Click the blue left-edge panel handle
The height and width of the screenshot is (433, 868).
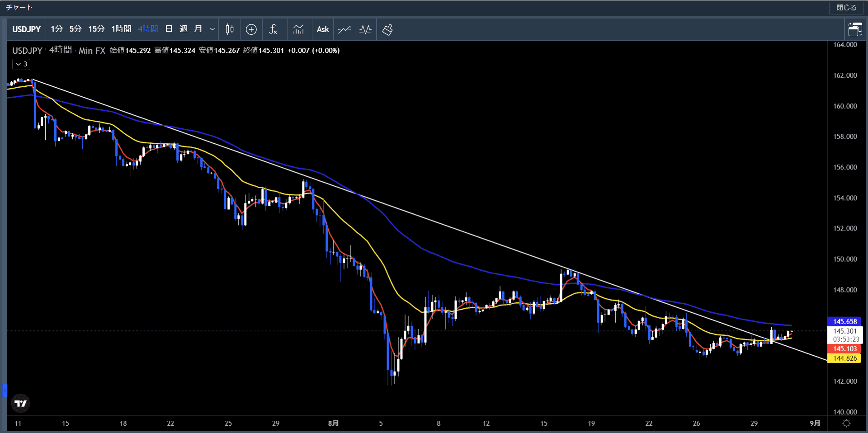(x=5, y=390)
